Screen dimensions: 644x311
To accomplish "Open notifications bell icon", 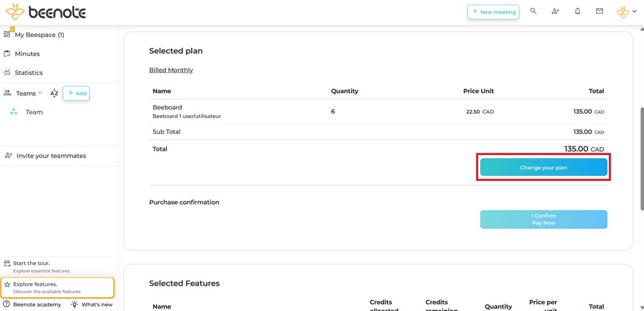I will (x=577, y=11).
